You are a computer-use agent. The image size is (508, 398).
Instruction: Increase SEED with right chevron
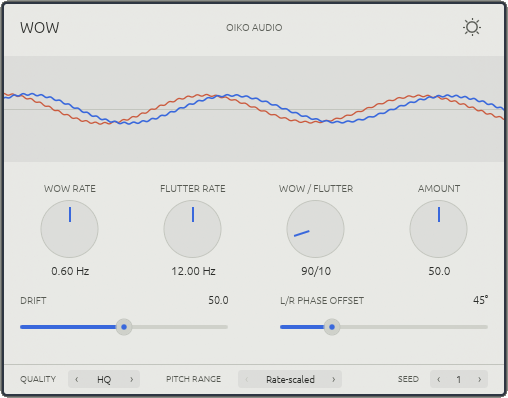tap(480, 379)
